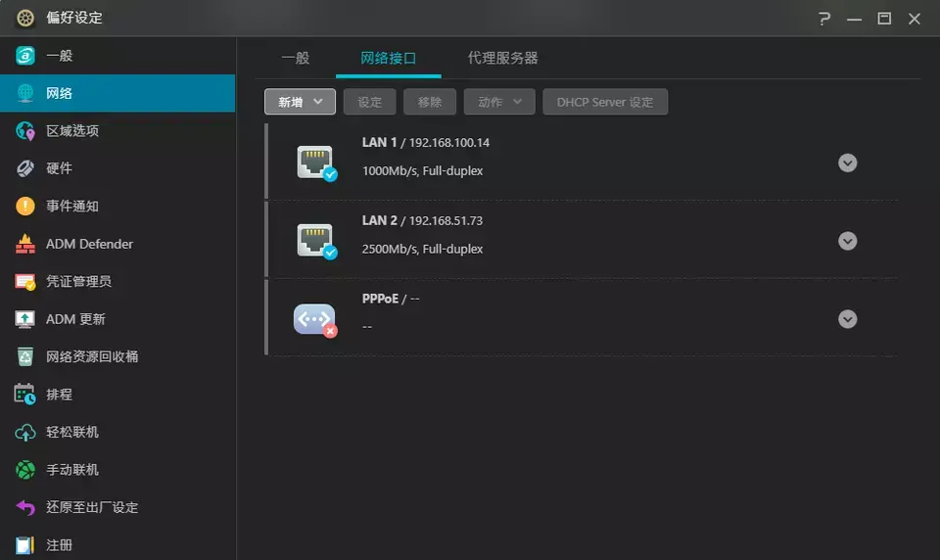Click the help question mark button
Viewport: 940px width, 560px height.
click(x=824, y=19)
